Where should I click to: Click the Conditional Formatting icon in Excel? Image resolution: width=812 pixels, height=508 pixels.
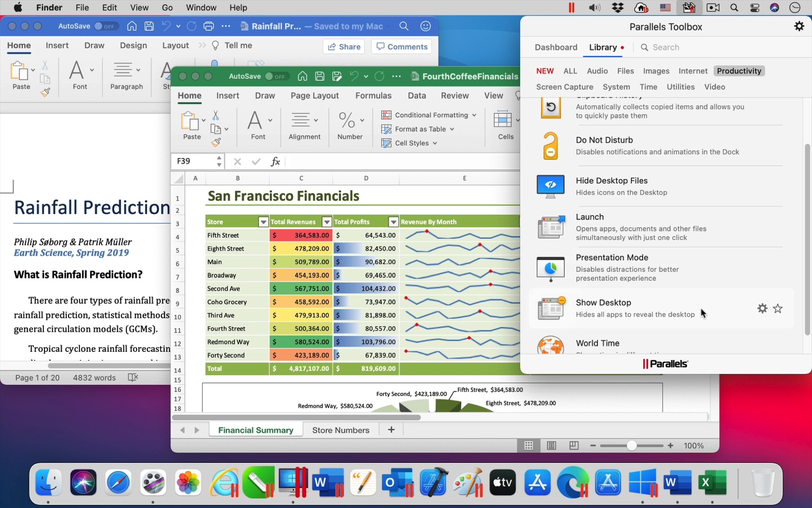pyautogui.click(x=386, y=115)
